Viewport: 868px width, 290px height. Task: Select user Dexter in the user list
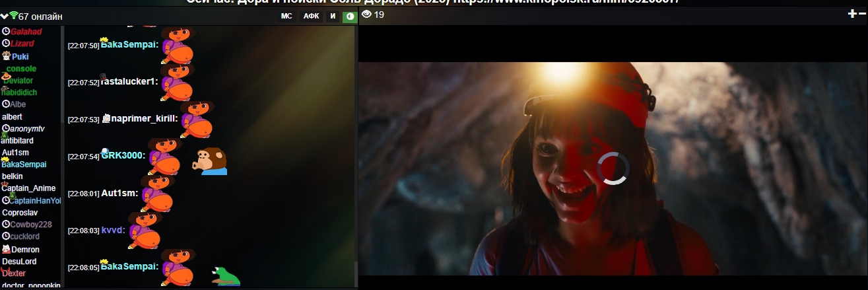click(x=14, y=273)
